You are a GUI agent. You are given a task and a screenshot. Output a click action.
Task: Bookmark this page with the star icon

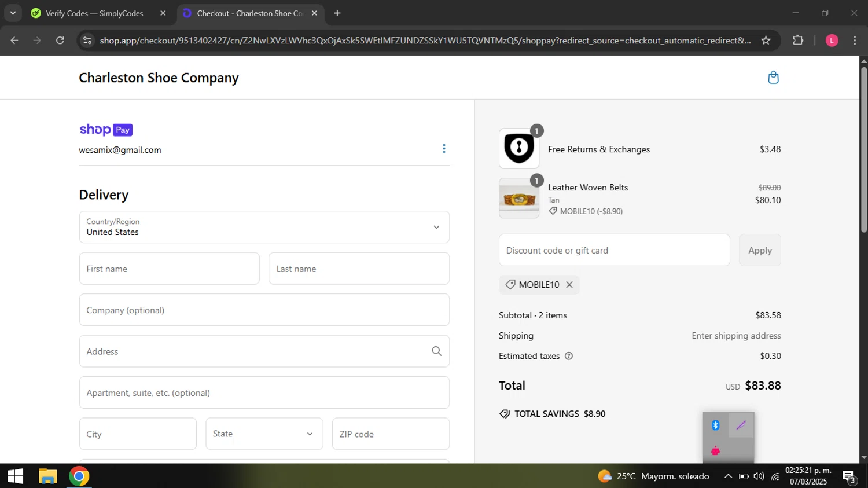(766, 41)
